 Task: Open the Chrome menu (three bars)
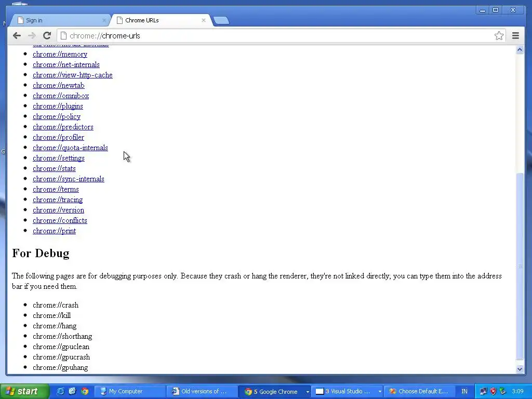pos(515,36)
